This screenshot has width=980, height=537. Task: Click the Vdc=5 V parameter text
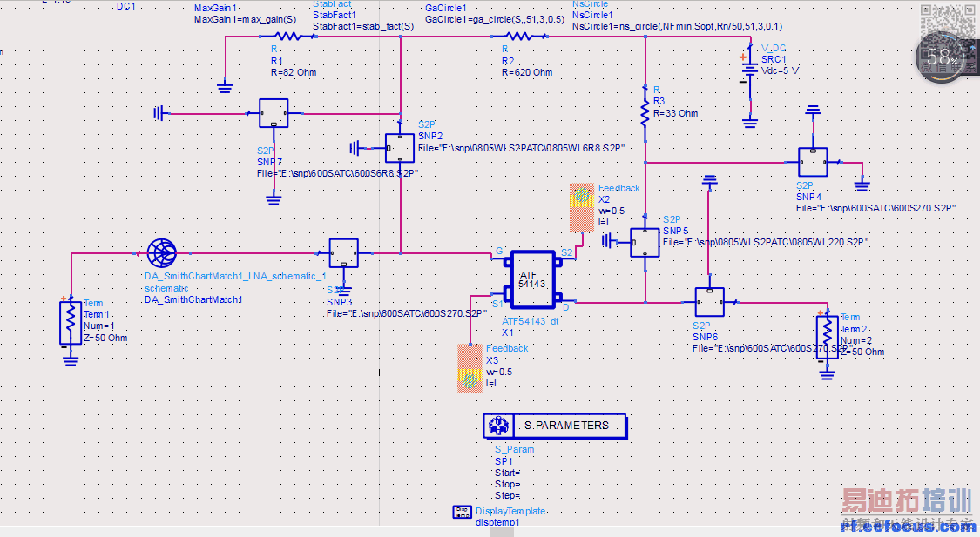tap(780, 70)
